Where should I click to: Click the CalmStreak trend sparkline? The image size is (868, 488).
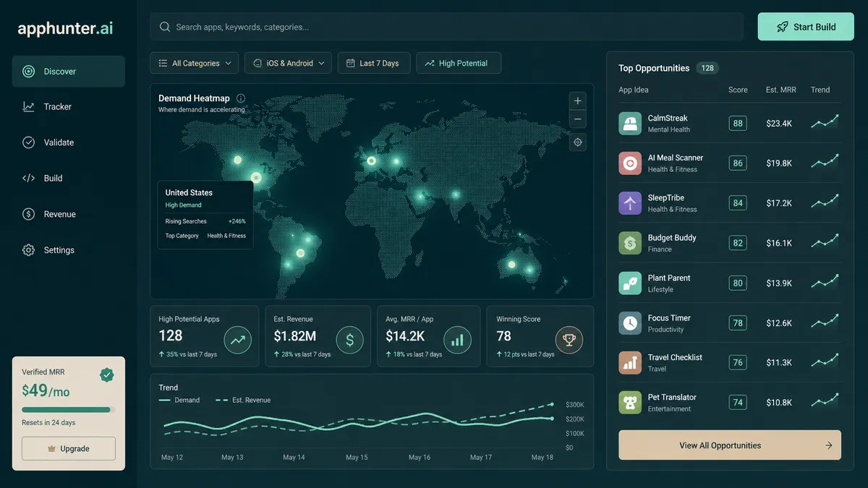(x=825, y=122)
